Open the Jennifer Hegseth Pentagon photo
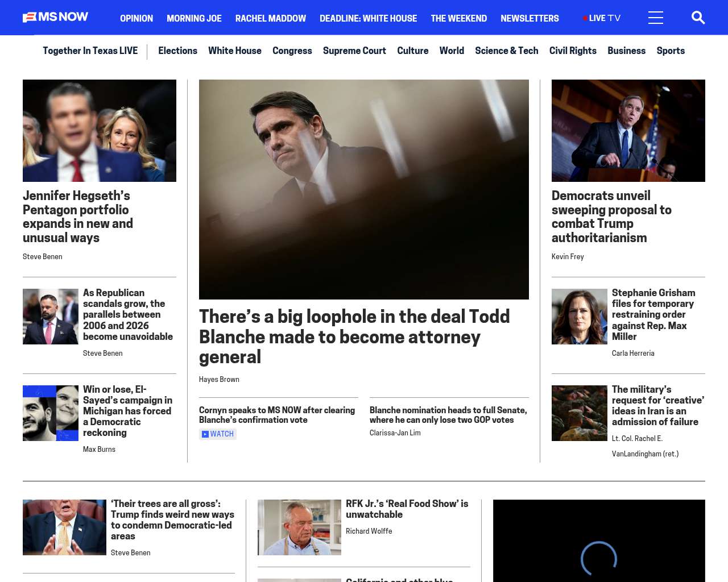Viewport: 728px width, 582px height. pos(100,131)
